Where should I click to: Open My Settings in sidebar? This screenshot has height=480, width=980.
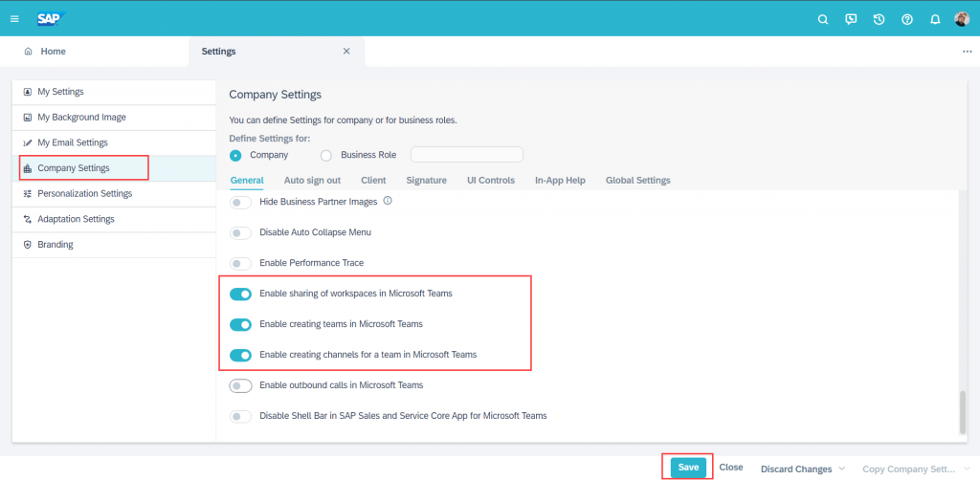pos(114,92)
